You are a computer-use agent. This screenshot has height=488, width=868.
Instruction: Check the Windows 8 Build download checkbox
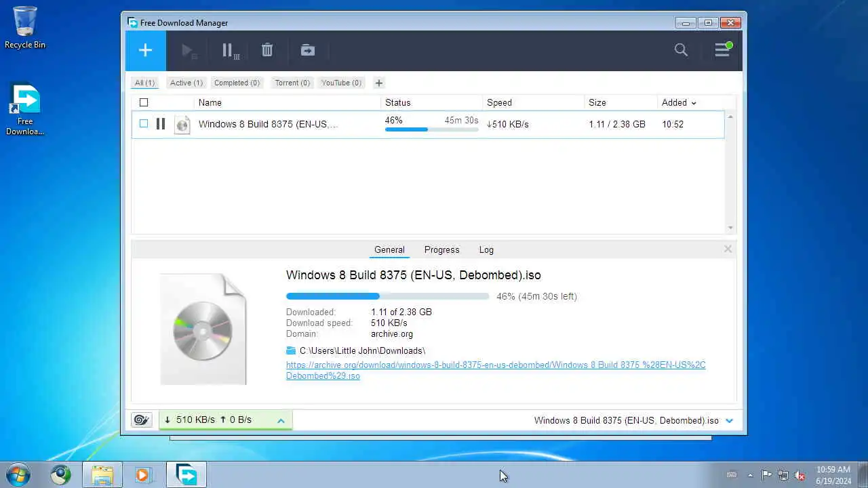[x=144, y=124]
